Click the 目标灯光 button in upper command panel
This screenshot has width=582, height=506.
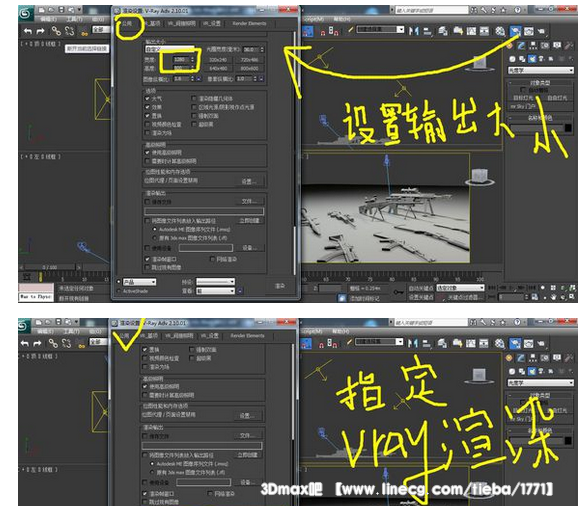523,98
